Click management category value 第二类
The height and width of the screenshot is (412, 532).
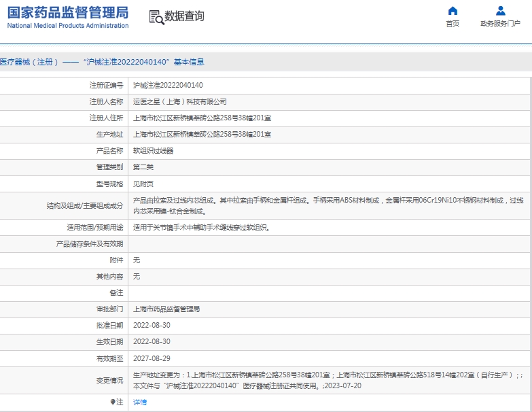coord(143,167)
